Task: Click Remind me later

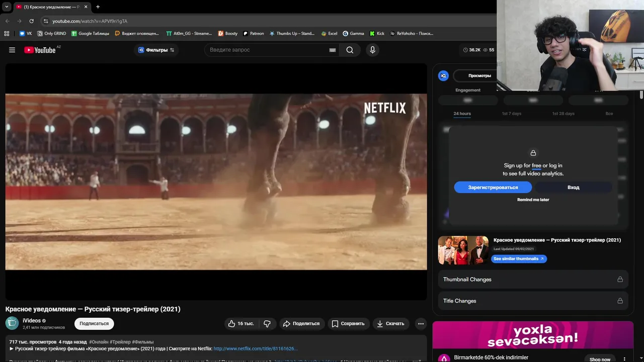Action: [x=533, y=200]
